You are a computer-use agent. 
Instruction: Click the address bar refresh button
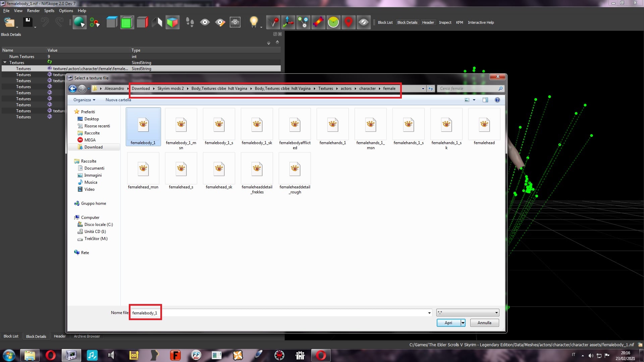click(431, 88)
